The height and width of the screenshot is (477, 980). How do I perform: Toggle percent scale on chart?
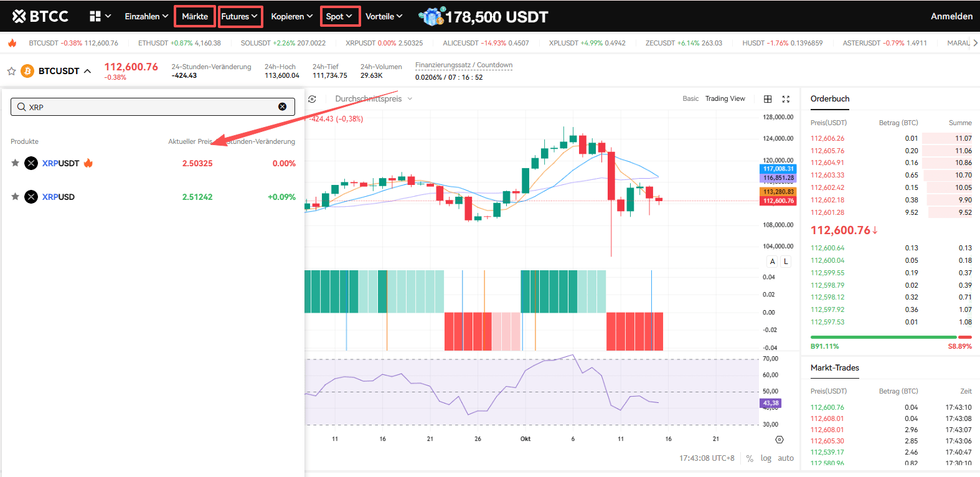[750, 458]
